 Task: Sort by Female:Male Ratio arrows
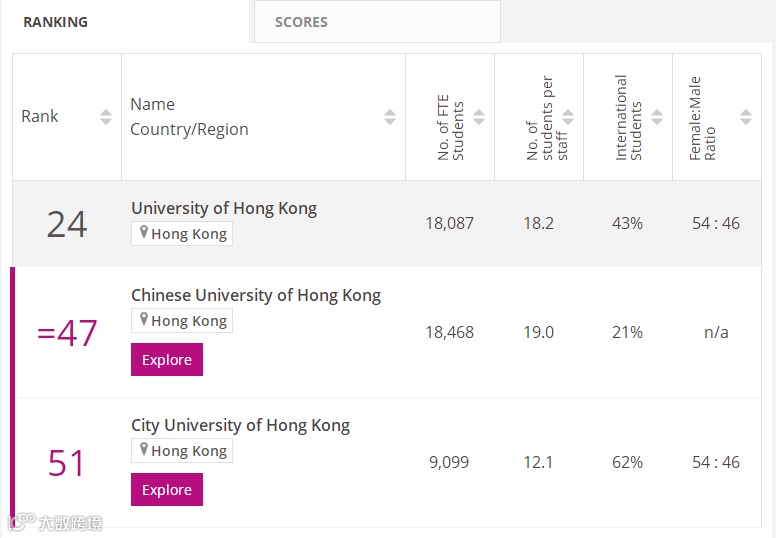pyautogui.click(x=746, y=117)
